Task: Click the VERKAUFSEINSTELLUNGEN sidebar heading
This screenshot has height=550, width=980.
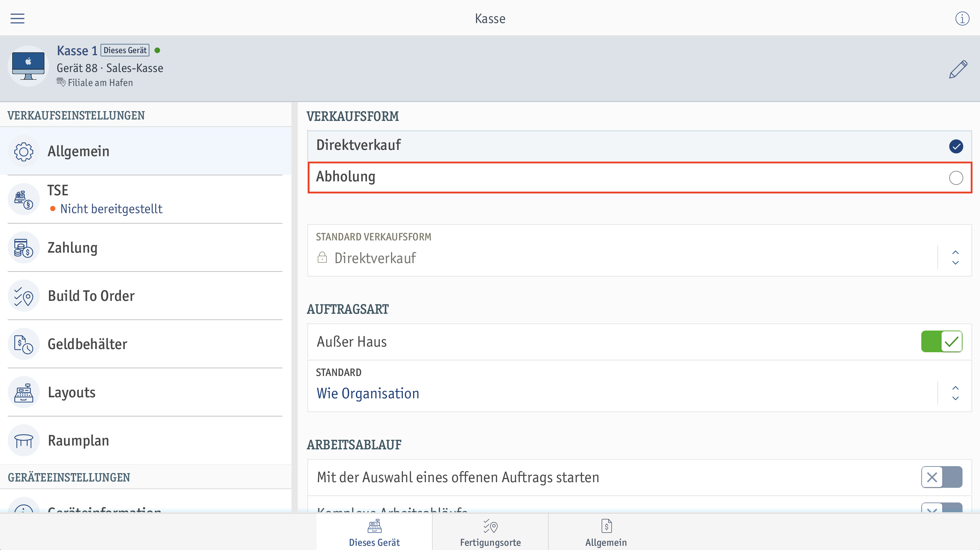Action: [x=76, y=116]
